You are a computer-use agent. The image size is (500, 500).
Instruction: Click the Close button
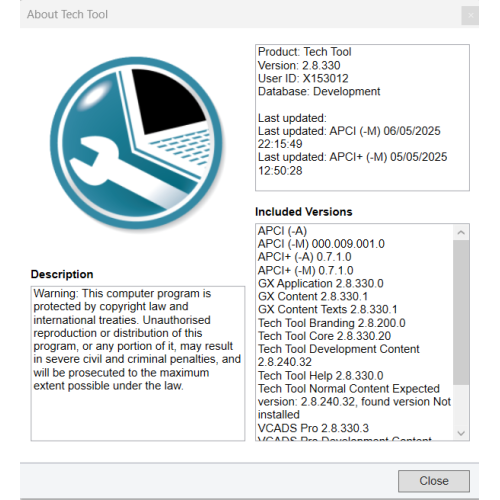434,481
